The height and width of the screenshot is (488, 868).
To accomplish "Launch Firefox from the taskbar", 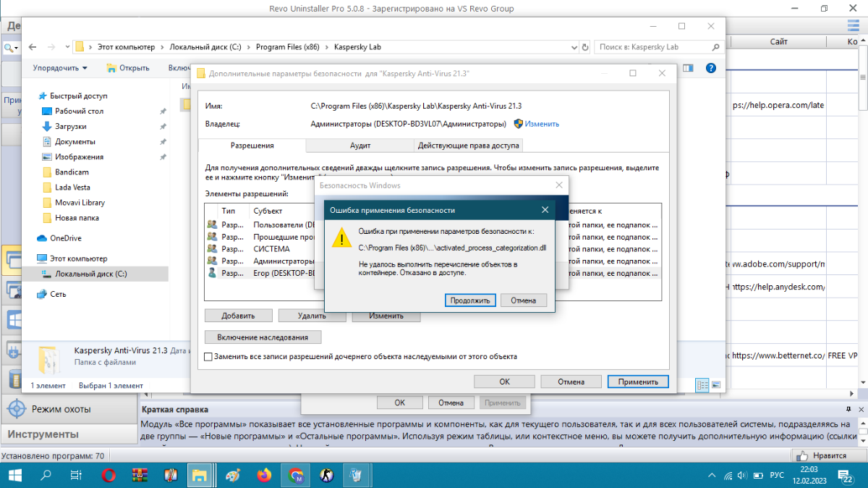I will [264, 475].
